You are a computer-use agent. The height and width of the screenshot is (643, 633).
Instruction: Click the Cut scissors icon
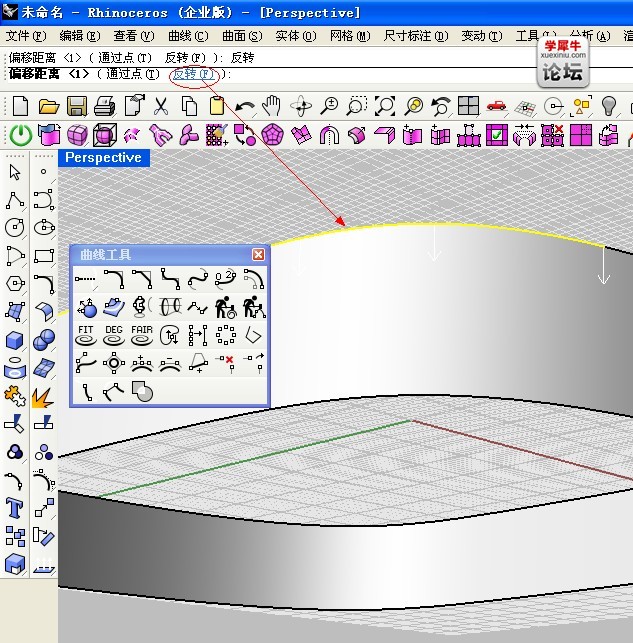pyautogui.click(x=161, y=106)
